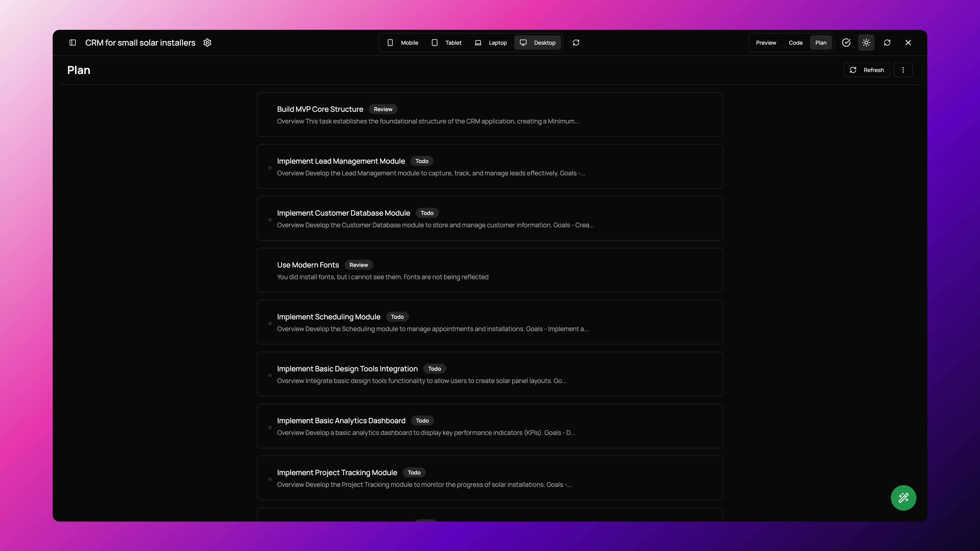
Task: Switch to Tablet device view
Action: pos(447,43)
